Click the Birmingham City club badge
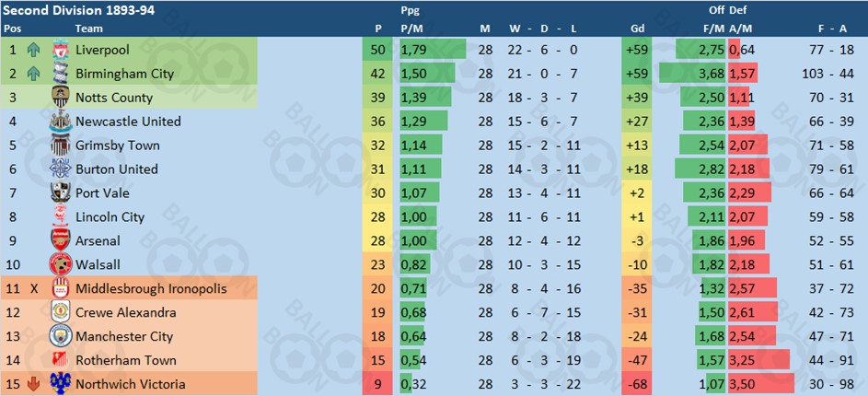 coord(60,74)
